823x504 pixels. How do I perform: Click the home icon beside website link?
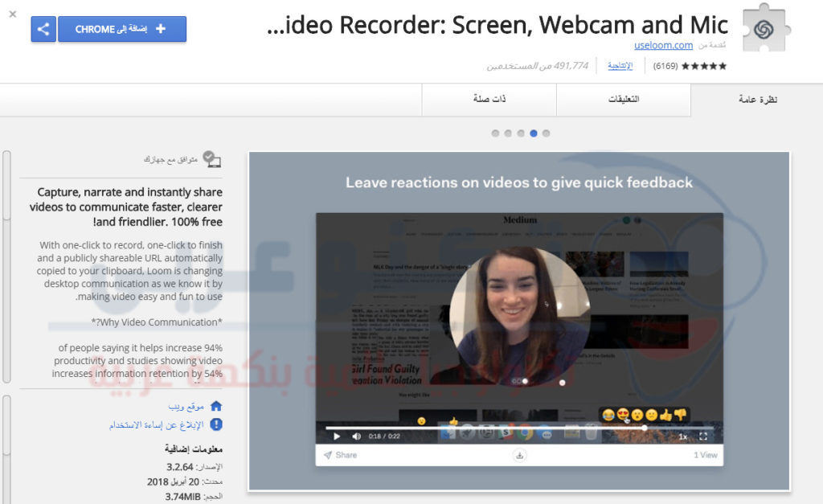216,406
